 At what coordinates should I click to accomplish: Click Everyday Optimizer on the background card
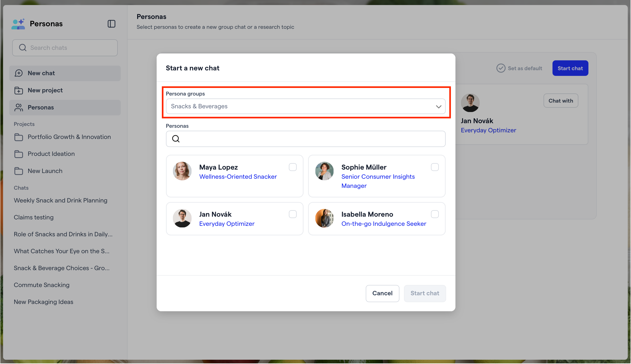click(x=488, y=130)
